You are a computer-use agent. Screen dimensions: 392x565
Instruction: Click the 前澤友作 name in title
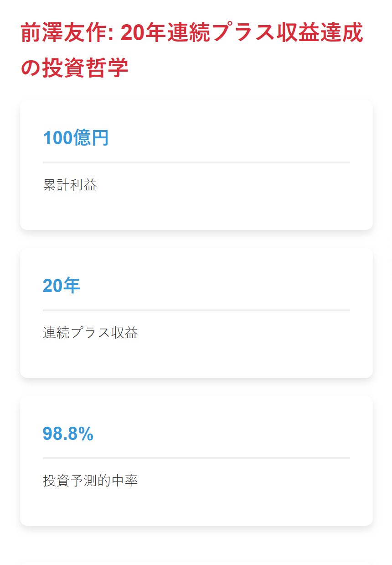63,33
